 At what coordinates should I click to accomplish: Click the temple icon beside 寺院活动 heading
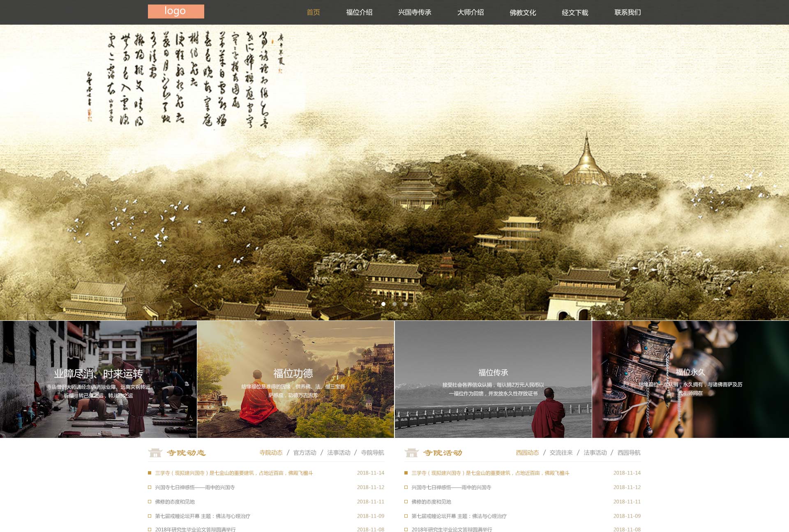pos(412,453)
